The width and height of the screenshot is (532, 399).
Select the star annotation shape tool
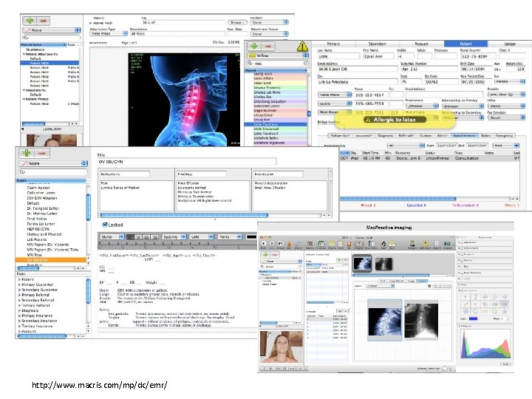point(505,311)
